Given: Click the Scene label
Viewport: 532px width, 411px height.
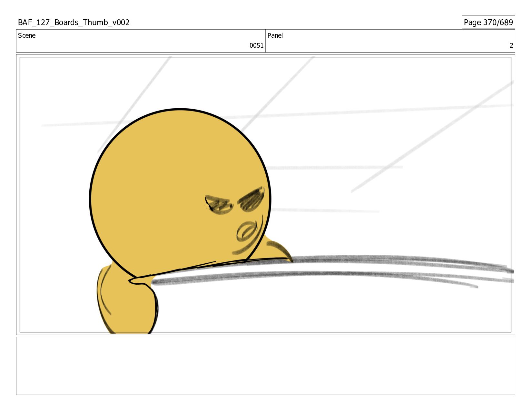Looking at the screenshot, I should pos(27,35).
